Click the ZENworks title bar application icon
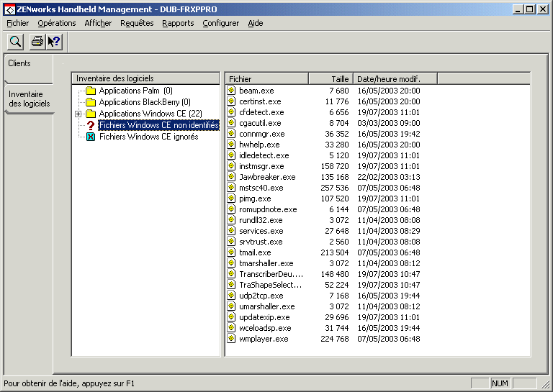The height and width of the screenshot is (392, 553). pyautogui.click(x=9, y=9)
